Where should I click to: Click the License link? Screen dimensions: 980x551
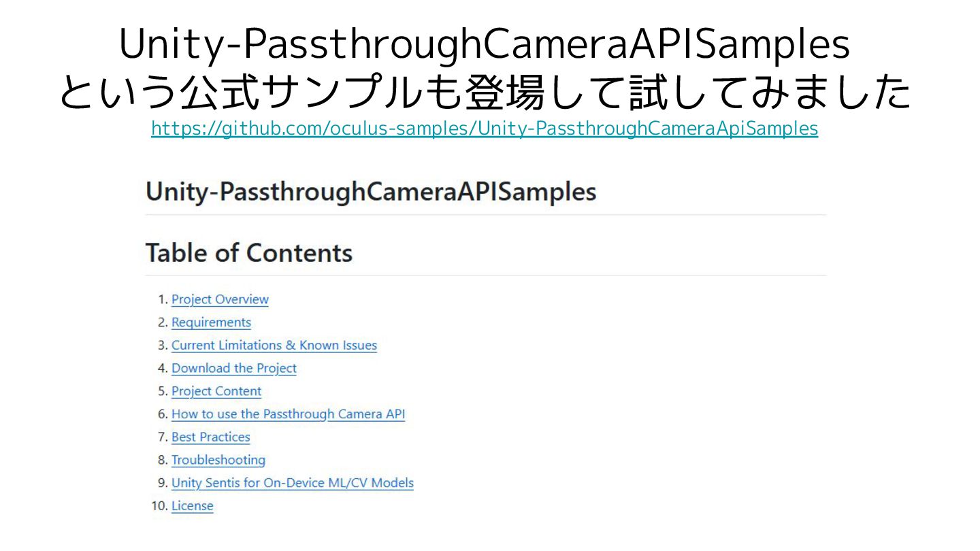[x=192, y=506]
